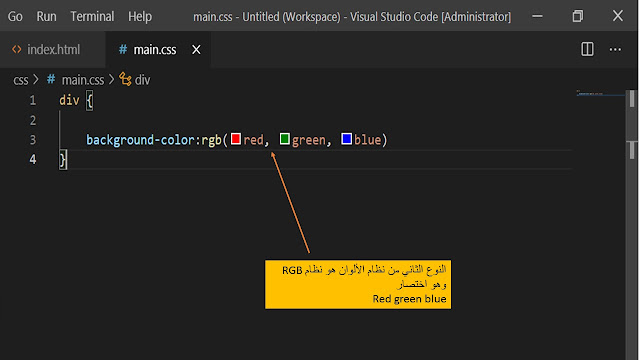Open the editor More Actions ellipsis
Viewport: 640px width, 360px height.
pyautogui.click(x=615, y=50)
